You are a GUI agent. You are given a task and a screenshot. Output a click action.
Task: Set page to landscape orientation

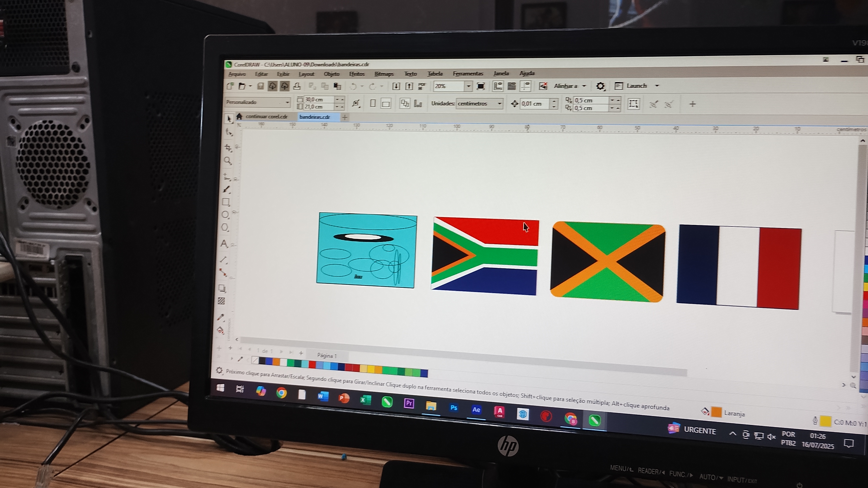(386, 104)
